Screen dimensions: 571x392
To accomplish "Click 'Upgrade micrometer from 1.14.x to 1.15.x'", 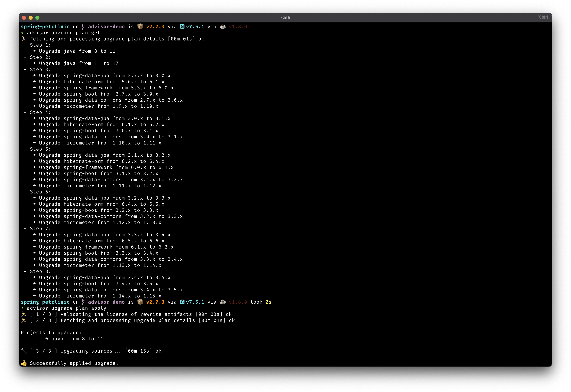I will [100, 296].
